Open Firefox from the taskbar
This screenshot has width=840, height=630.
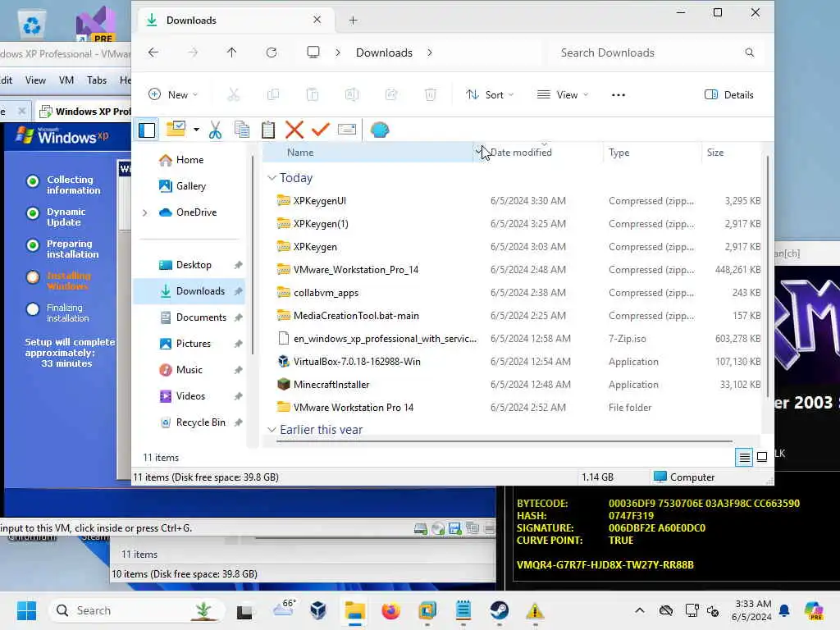[x=391, y=610]
